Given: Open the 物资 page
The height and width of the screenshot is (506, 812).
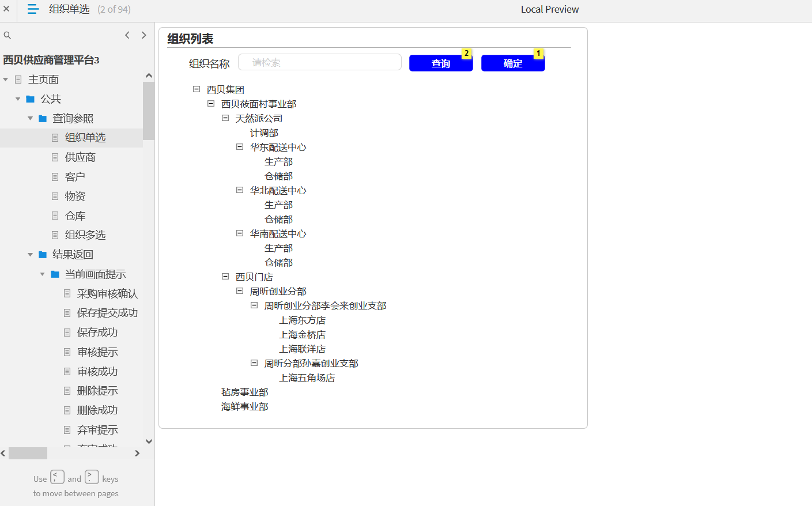Looking at the screenshot, I should click(75, 197).
